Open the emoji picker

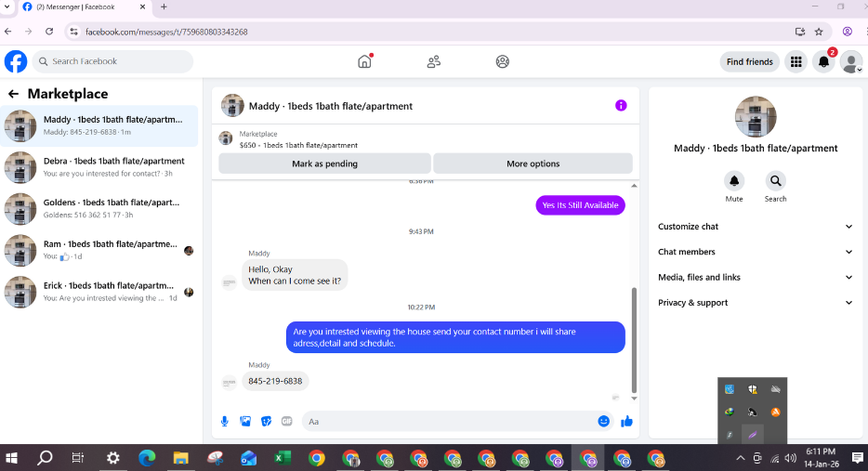tap(604, 421)
